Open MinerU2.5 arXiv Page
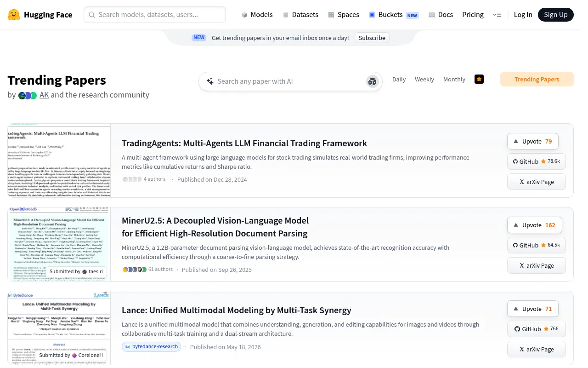The height and width of the screenshot is (368, 588). (x=537, y=265)
